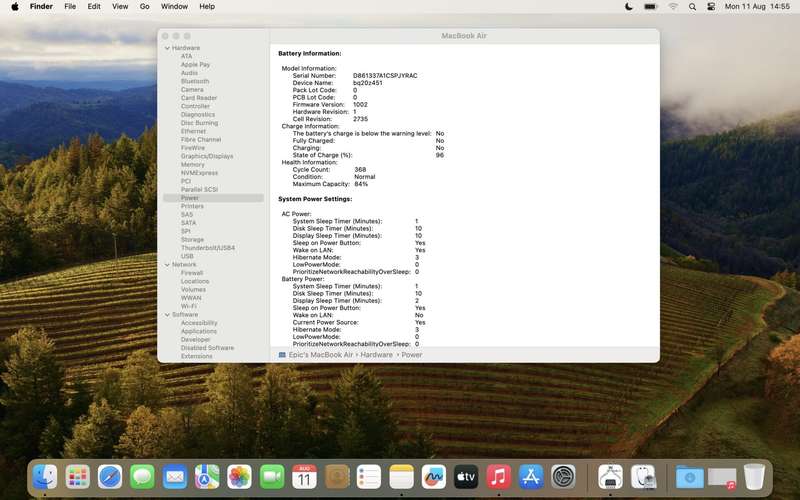
Task: Click Epic's MacBook Air in the path bar
Action: [x=321, y=355]
